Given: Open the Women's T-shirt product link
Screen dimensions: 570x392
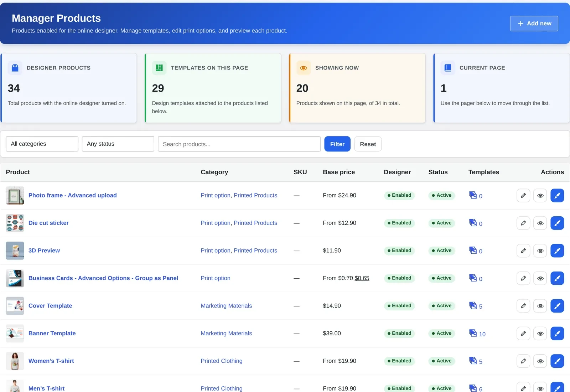Looking at the screenshot, I should tap(51, 361).
